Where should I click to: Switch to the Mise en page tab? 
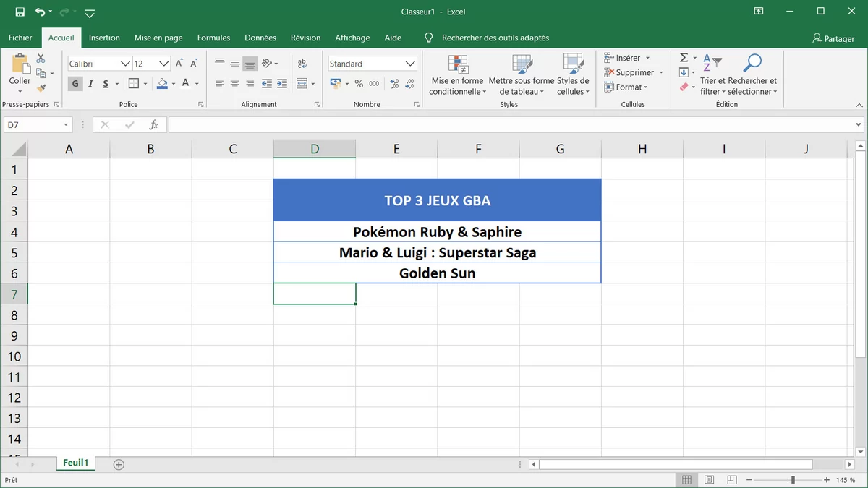158,38
